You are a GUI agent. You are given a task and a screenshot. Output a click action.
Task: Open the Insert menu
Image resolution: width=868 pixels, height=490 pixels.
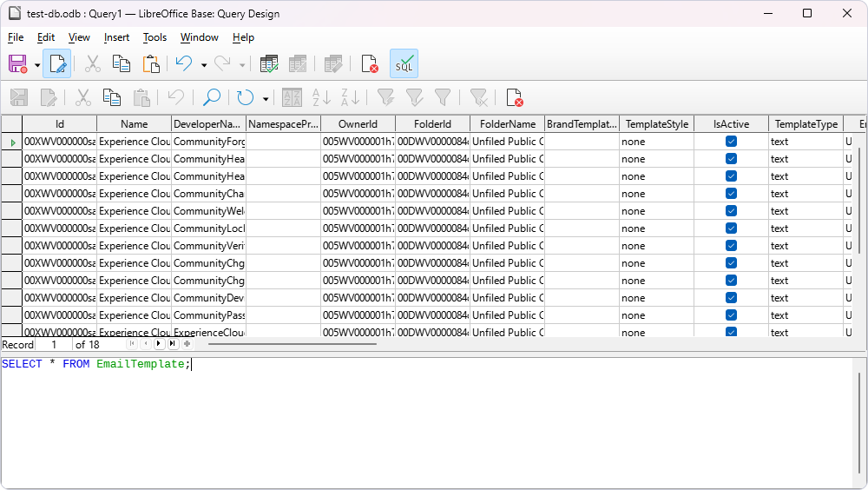pyautogui.click(x=116, y=37)
